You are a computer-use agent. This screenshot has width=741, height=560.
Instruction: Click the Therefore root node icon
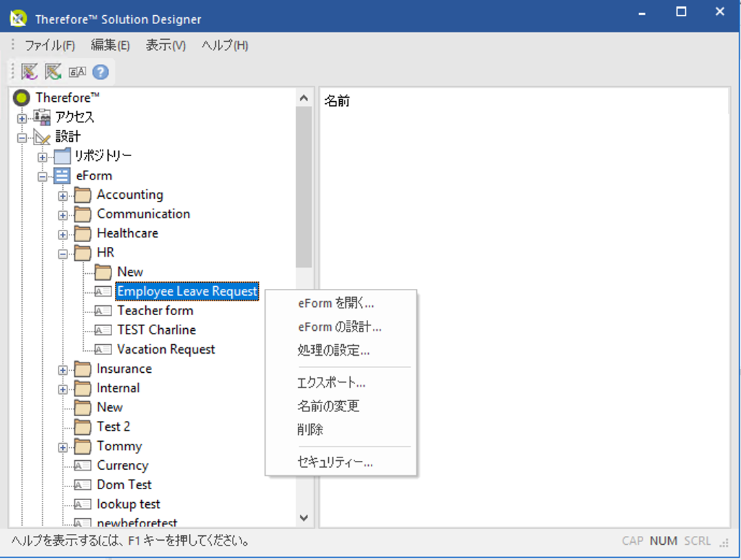[x=21, y=98]
